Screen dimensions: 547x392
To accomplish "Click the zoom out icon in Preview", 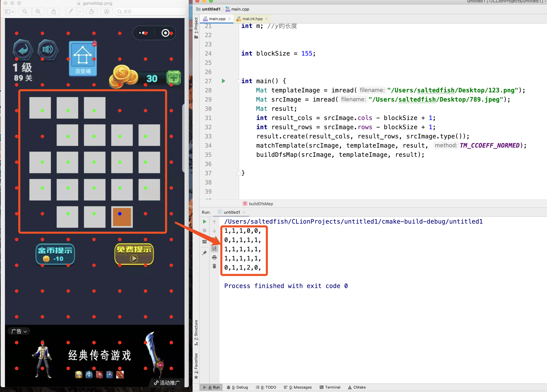I will pos(25,12).
